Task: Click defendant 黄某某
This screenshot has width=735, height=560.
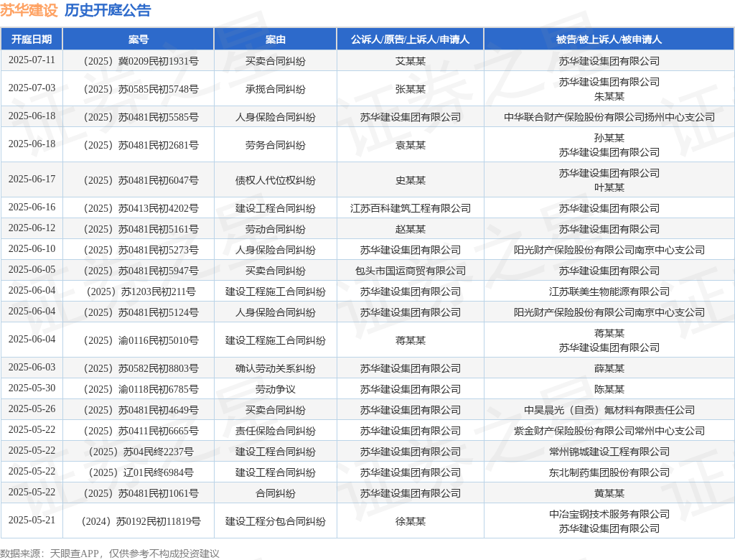Action: point(609,493)
